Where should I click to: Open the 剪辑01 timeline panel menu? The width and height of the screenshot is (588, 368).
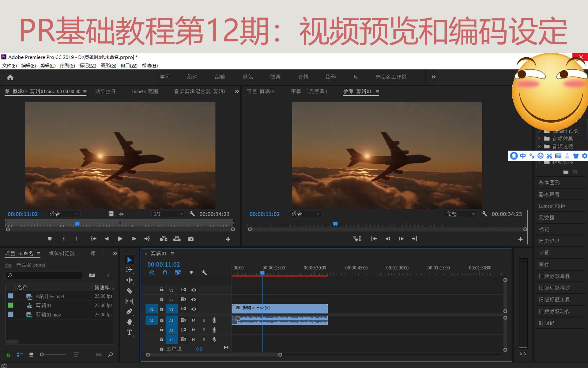click(172, 254)
